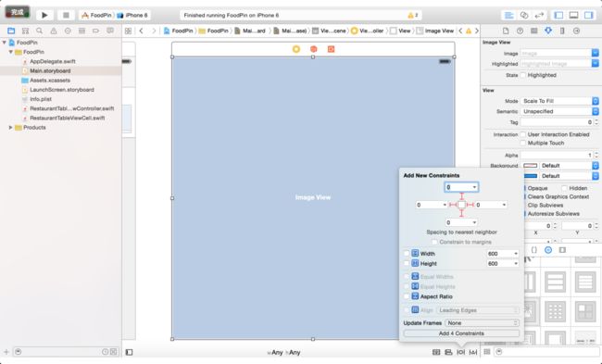Click the Alpha value field

click(x=557, y=155)
